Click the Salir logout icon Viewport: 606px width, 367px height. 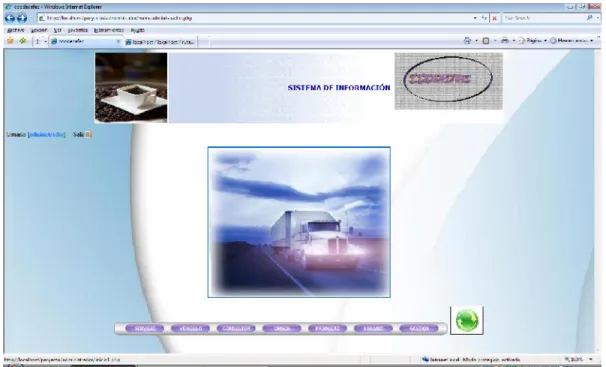pos(89,134)
